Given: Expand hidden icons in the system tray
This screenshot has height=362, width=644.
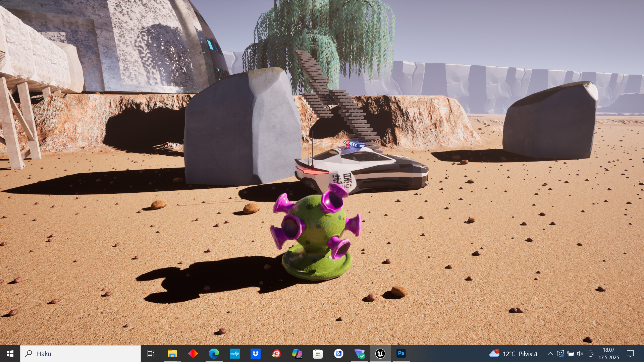Looking at the screenshot, I should coord(550,354).
